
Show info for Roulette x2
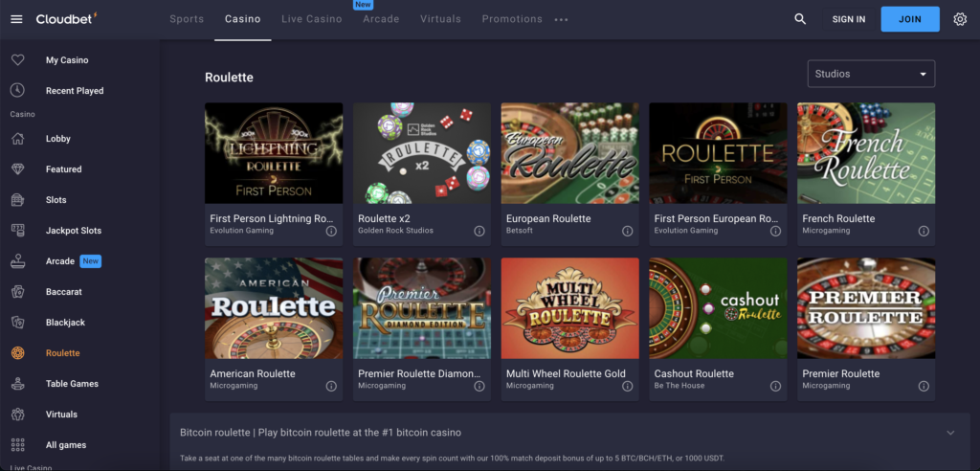tap(479, 231)
